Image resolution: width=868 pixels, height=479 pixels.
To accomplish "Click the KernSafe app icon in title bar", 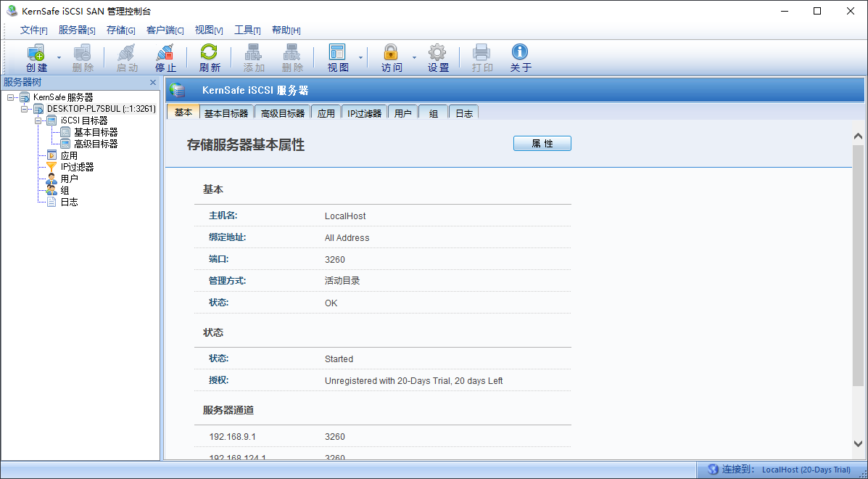I will point(11,10).
